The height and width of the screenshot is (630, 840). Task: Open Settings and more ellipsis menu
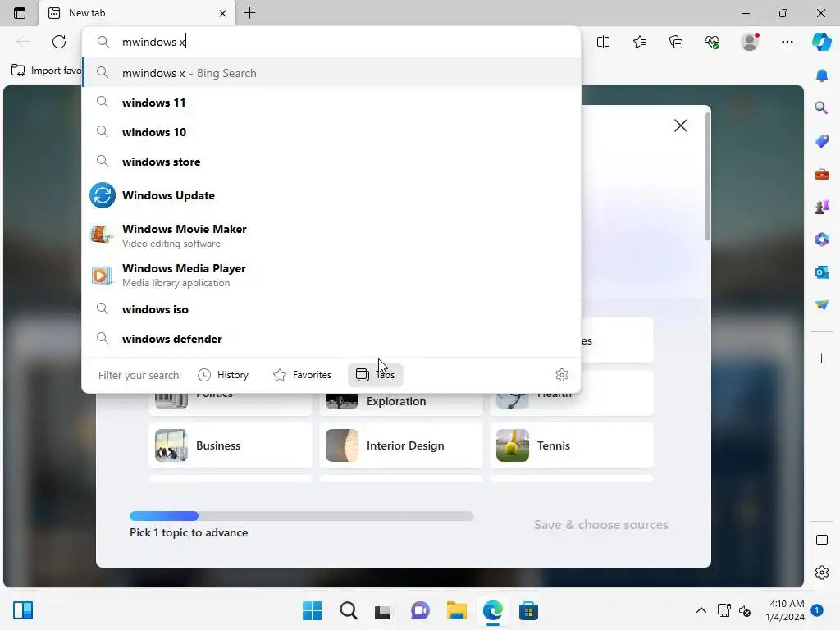787,42
